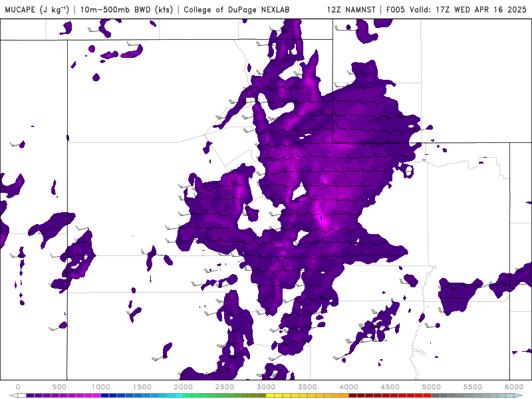Click the first yellow swatch under 3000
This screenshot has height=399, width=532.
pos(270,396)
